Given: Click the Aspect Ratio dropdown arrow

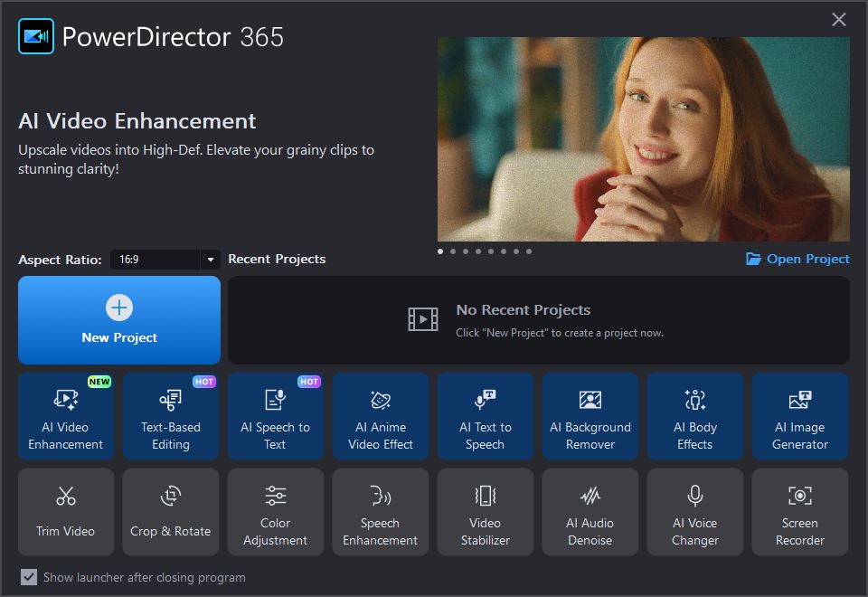Looking at the screenshot, I should [211, 260].
